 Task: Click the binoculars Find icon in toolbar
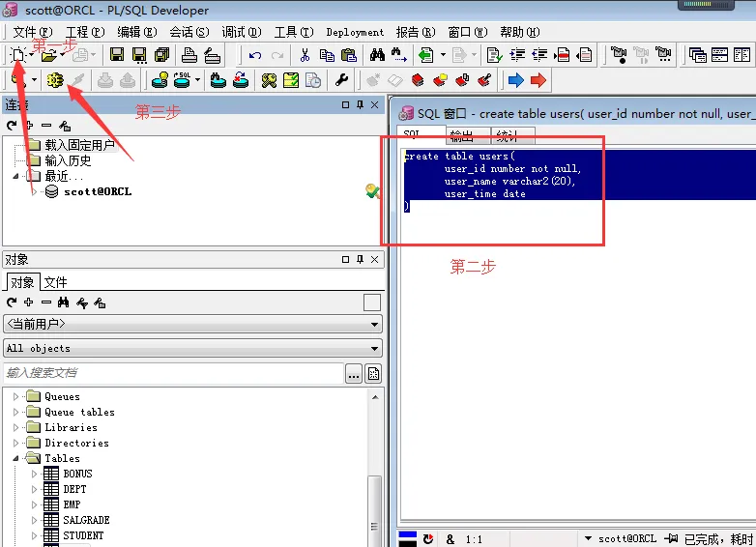click(x=377, y=55)
